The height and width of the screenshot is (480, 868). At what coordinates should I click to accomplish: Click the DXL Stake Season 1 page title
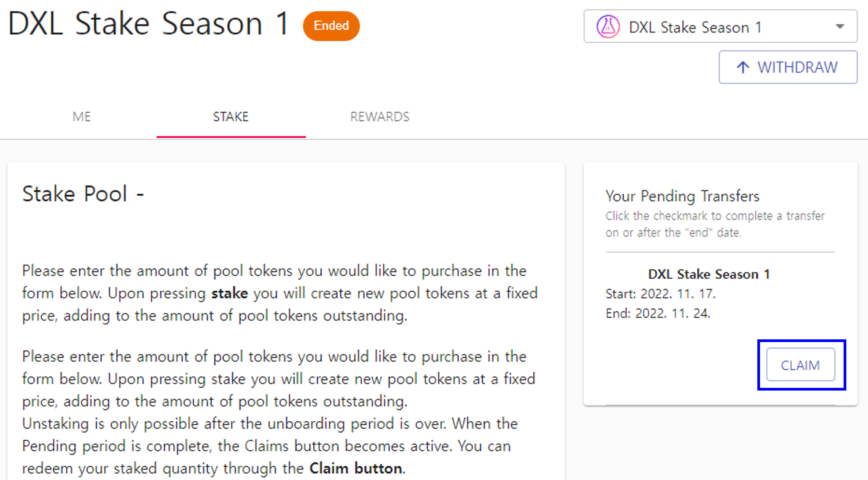point(148,24)
